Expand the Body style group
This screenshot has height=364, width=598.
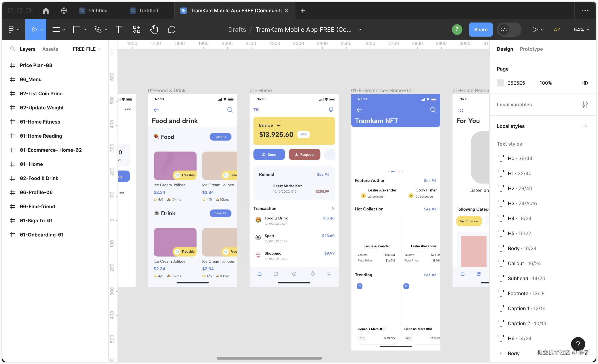(500, 353)
